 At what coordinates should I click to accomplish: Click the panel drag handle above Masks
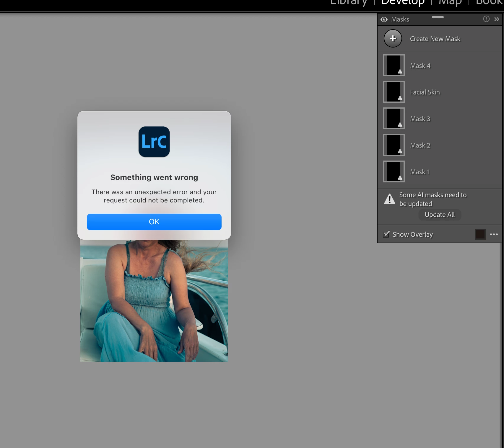click(438, 17)
